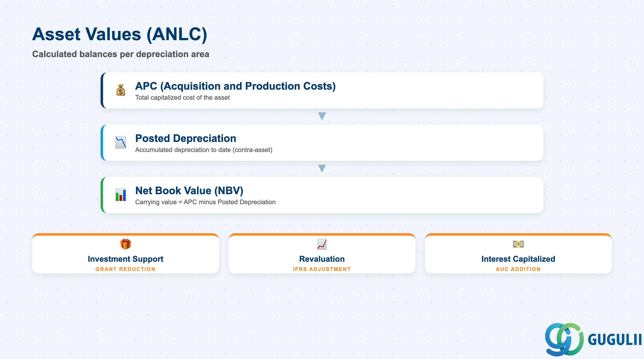Click the money bag icon beside APC
Screen dimensions: 644x359
click(121, 90)
